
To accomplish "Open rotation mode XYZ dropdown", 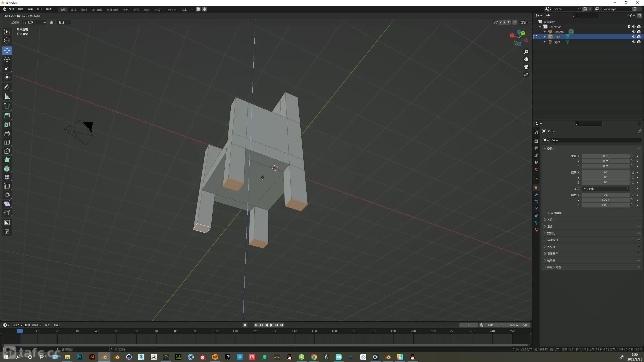I will (605, 189).
